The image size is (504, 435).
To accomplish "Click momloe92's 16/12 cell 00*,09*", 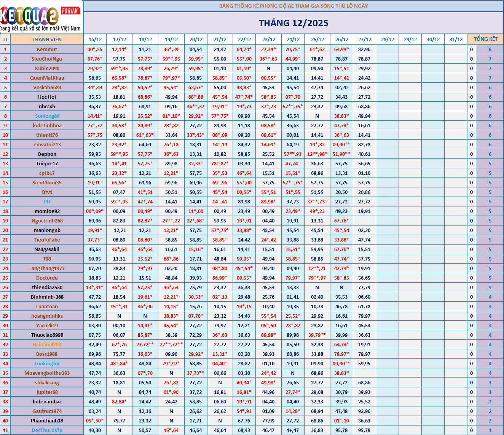I will coord(95,211).
